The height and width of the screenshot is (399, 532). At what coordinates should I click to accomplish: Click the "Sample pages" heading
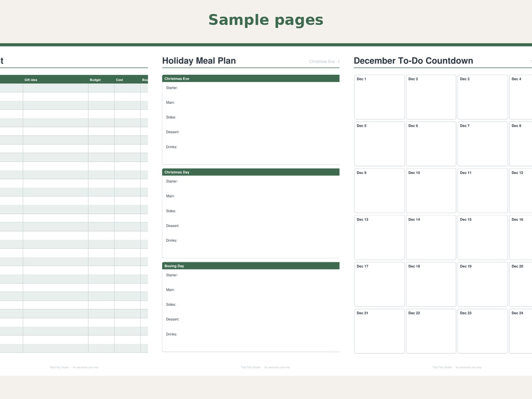(x=265, y=20)
